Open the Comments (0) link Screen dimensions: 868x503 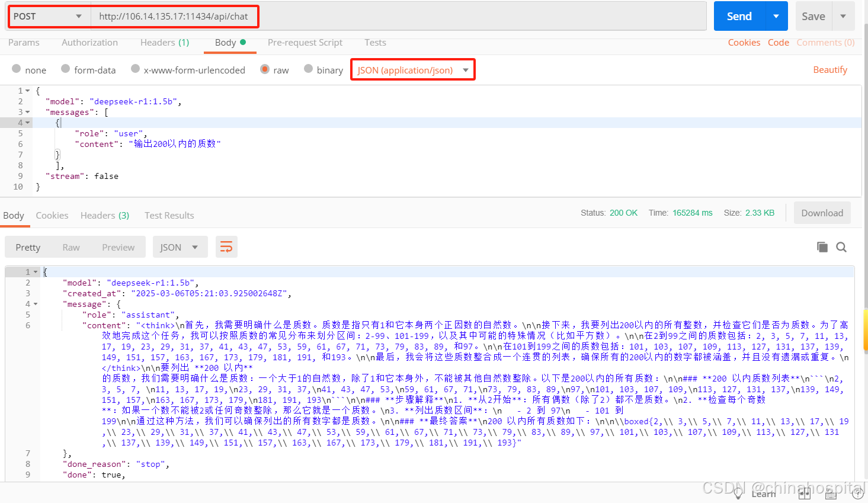[825, 43]
